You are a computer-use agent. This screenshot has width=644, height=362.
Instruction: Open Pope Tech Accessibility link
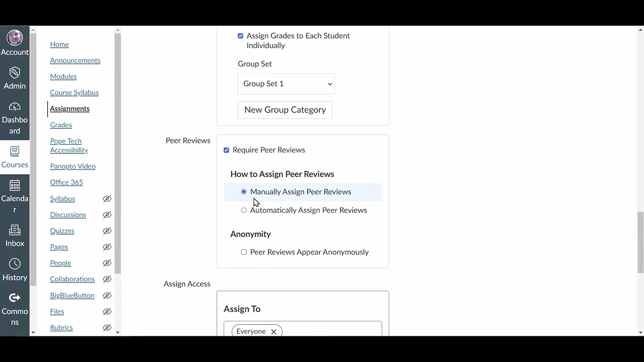69,145
